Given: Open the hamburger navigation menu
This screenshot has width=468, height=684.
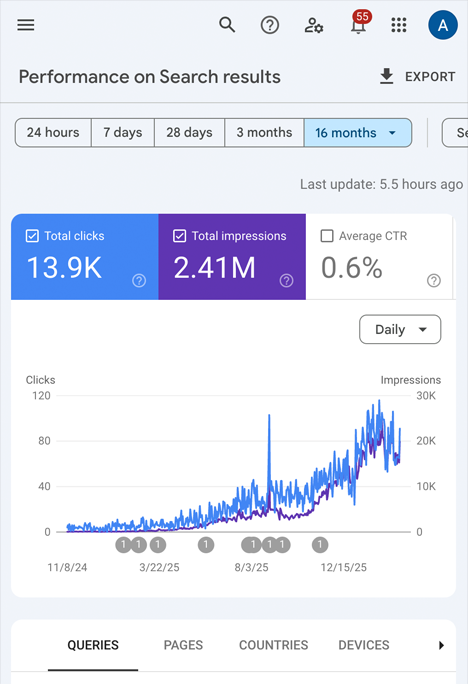Looking at the screenshot, I should pyautogui.click(x=26, y=25).
